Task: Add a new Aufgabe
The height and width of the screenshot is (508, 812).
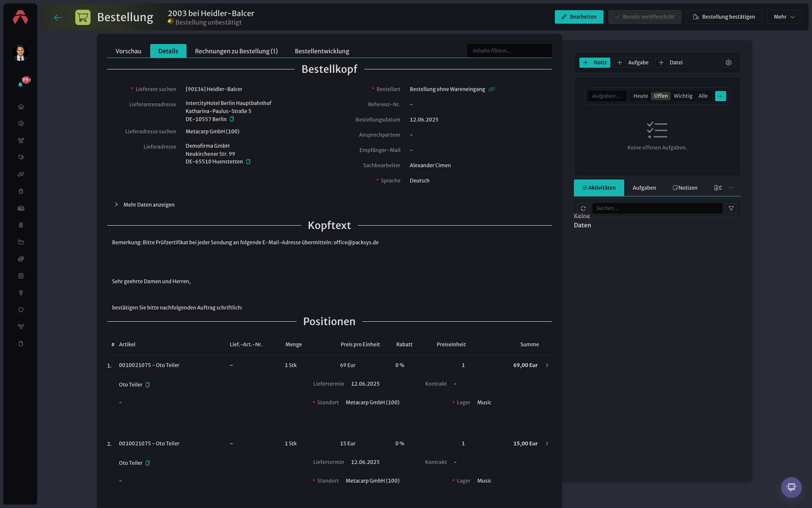Action: pyautogui.click(x=633, y=63)
